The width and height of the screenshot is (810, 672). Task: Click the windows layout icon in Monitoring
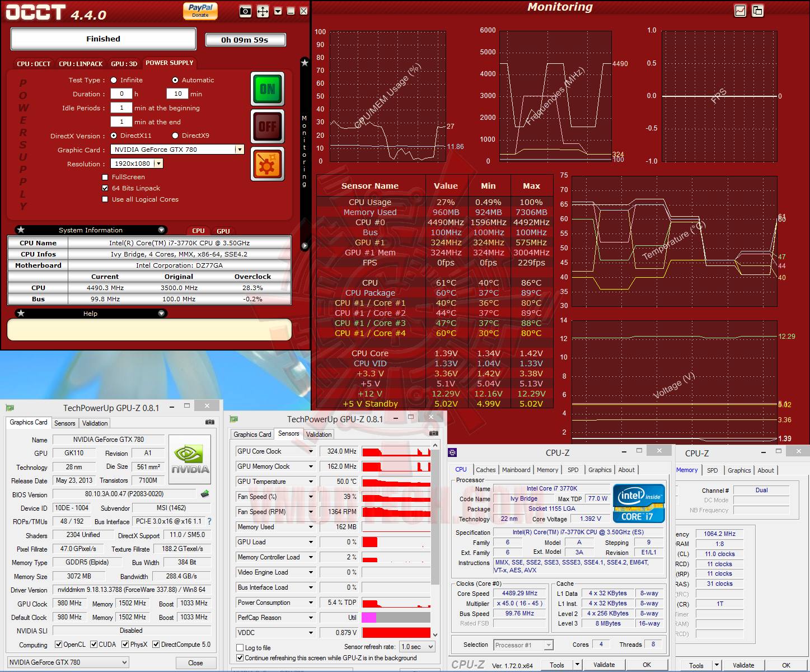click(757, 11)
